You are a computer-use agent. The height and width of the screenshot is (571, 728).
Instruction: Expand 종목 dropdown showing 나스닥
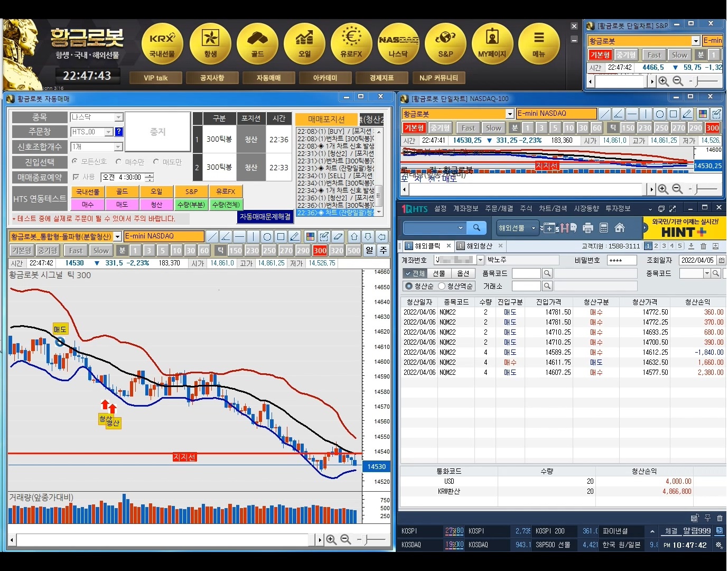tap(118, 117)
